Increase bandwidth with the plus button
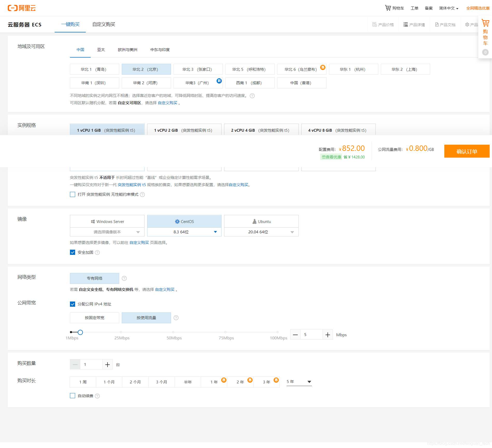The image size is (492, 448). tap(327, 335)
